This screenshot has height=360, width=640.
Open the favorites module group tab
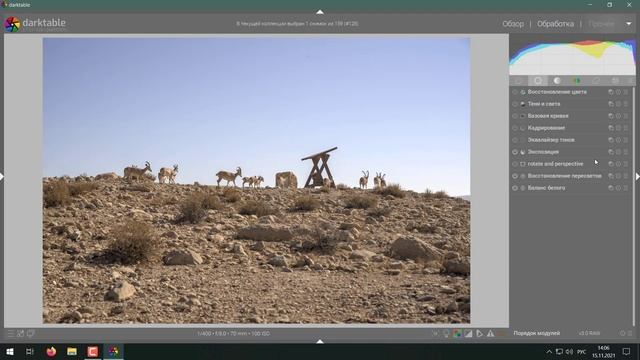[519, 81]
